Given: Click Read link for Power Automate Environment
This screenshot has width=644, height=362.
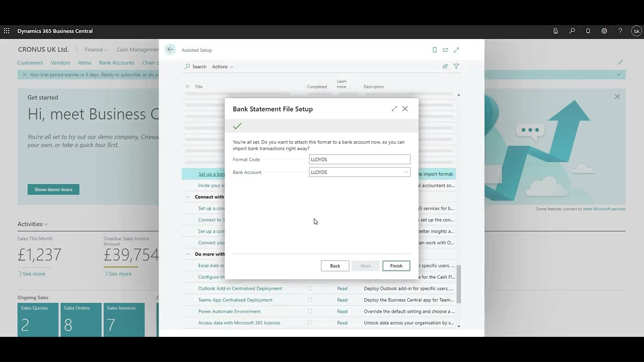Looking at the screenshot, I should coord(342,312).
